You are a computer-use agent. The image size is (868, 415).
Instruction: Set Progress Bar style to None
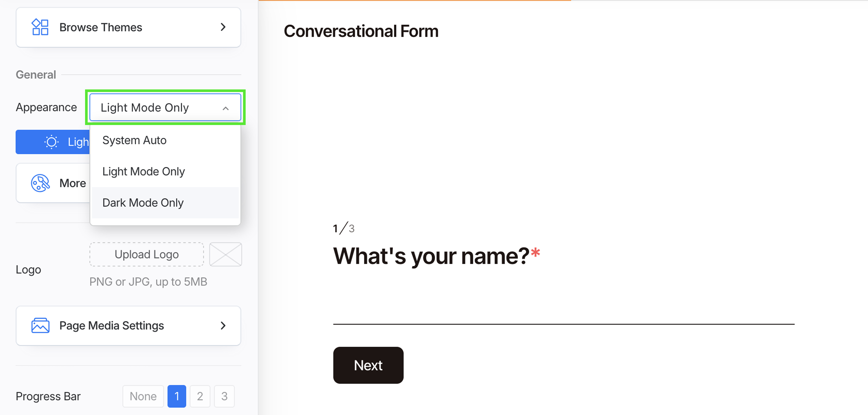click(x=143, y=396)
